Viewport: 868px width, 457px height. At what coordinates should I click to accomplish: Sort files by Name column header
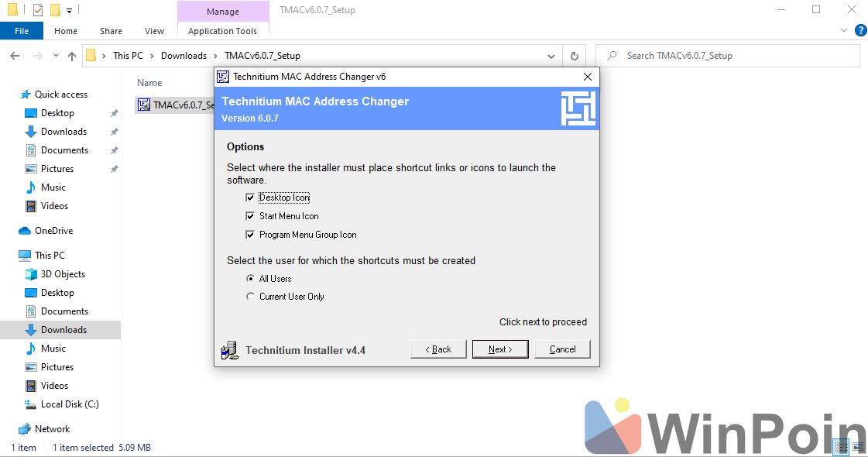[x=149, y=83]
